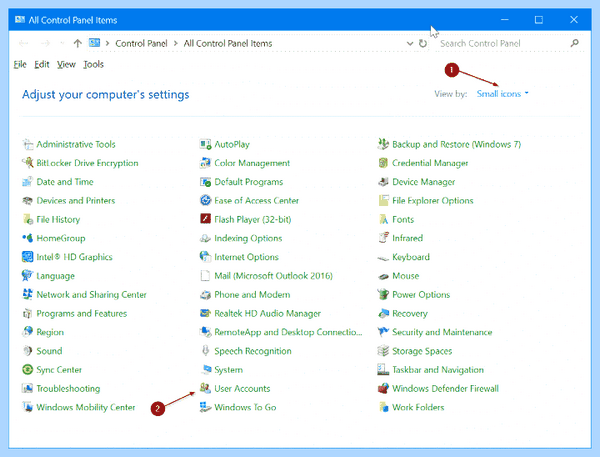
Task: Click the Language icon
Action: [28, 276]
